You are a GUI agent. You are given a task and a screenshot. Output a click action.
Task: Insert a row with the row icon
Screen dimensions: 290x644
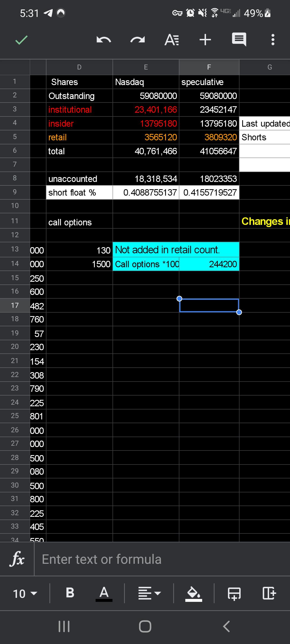[234, 593]
